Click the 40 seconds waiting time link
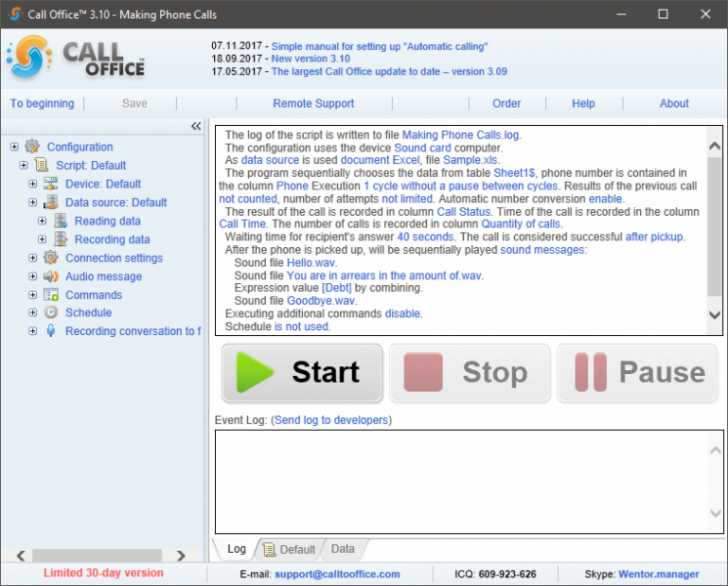This screenshot has height=586, width=728. (425, 236)
